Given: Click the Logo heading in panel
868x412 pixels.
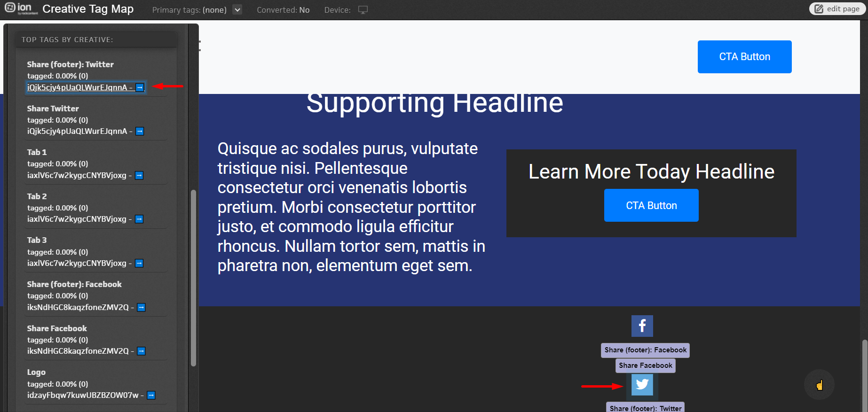Looking at the screenshot, I should point(36,372).
